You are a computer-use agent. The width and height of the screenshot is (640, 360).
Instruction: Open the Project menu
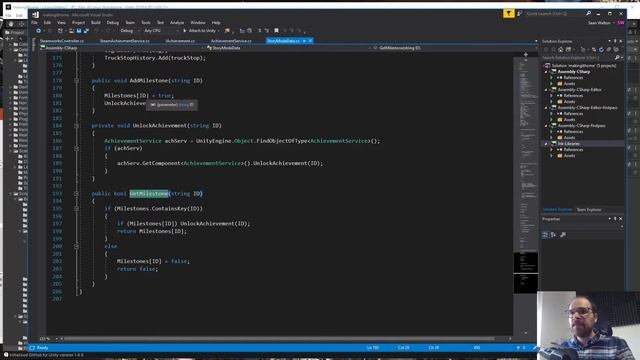click(x=78, y=23)
